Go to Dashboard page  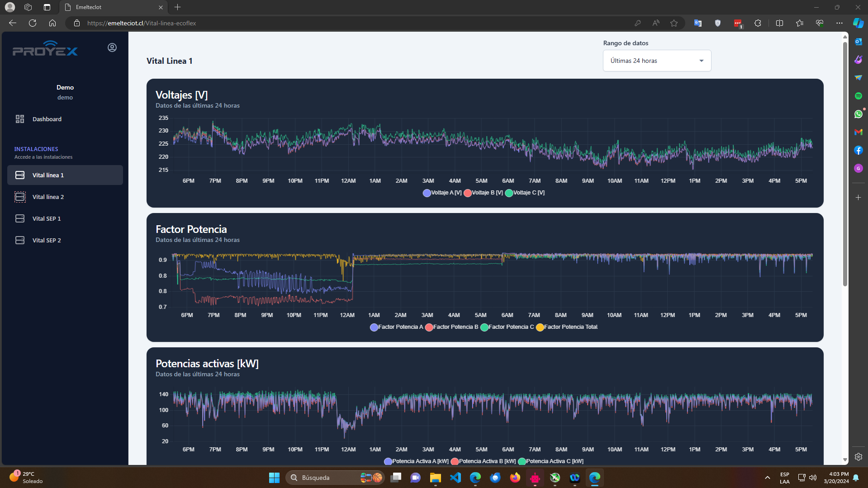[x=65, y=119]
